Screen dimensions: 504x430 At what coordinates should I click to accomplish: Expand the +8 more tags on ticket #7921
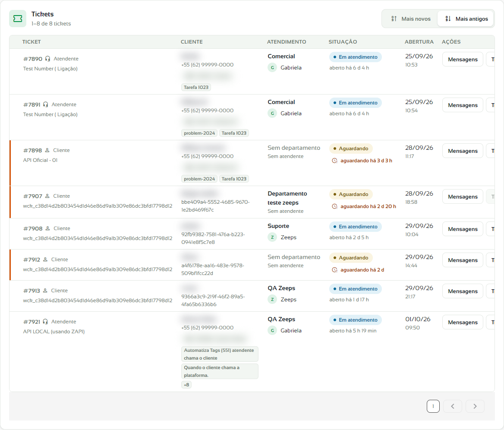tap(186, 385)
